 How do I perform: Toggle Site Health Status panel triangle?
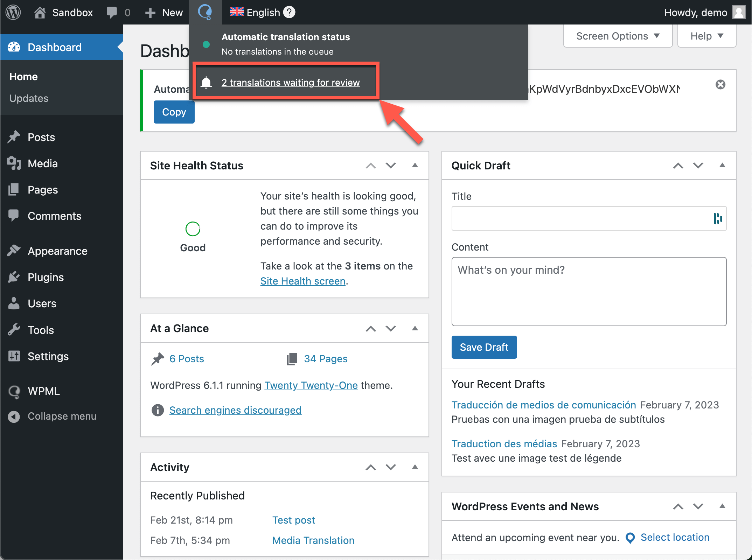pos(415,165)
